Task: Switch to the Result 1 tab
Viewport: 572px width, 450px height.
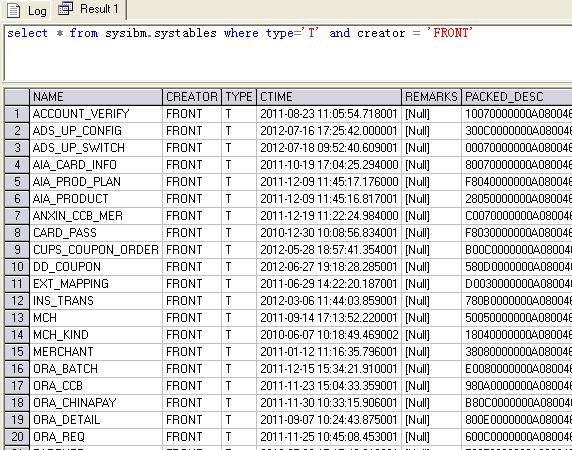Action: (x=89, y=9)
